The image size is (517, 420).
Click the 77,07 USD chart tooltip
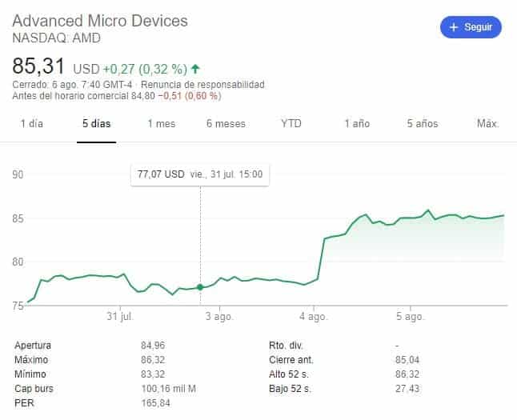click(x=199, y=174)
